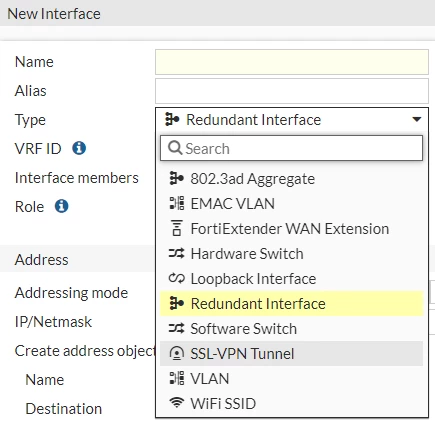This screenshot has height=430, width=435.
Task: Click the FortiExtender WAN Extension icon
Action: point(176,228)
